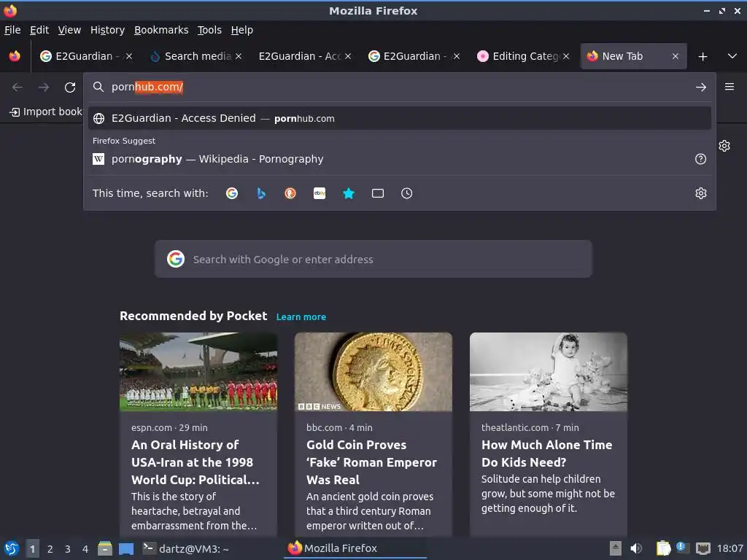Open the Edit menu

[x=39, y=30]
